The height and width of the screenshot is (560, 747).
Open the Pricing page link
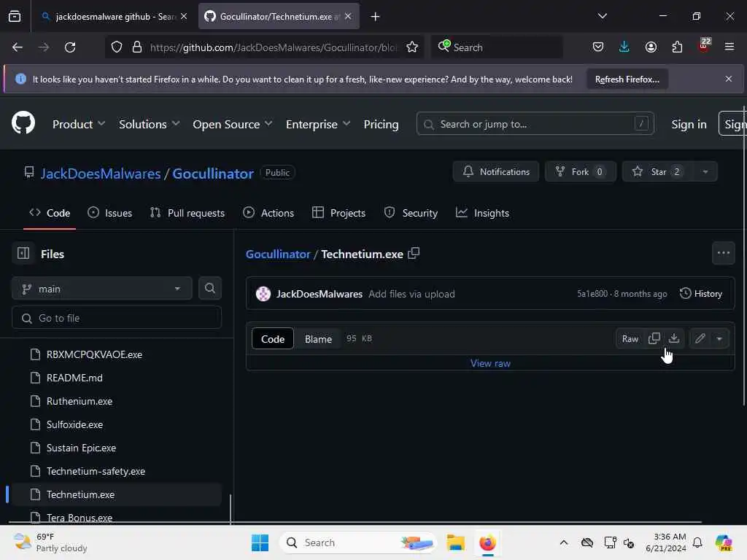click(381, 124)
